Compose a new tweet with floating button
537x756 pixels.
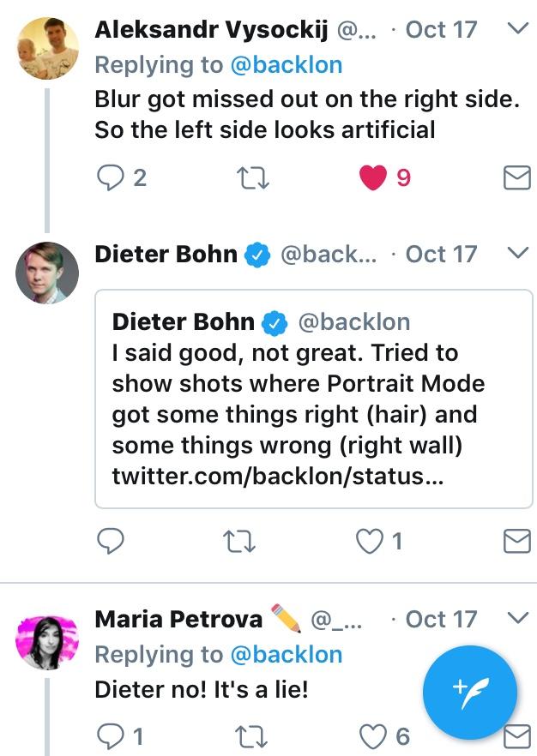[x=470, y=693]
